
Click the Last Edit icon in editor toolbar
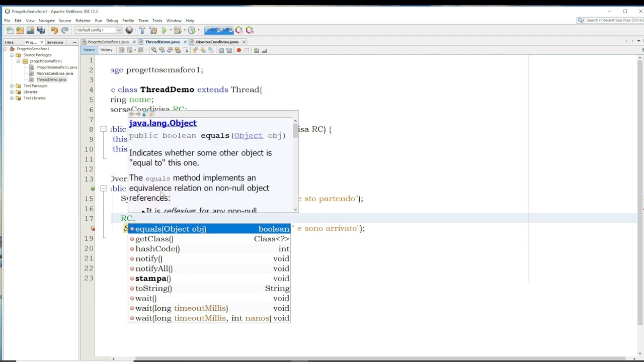pyautogui.click(x=122, y=50)
